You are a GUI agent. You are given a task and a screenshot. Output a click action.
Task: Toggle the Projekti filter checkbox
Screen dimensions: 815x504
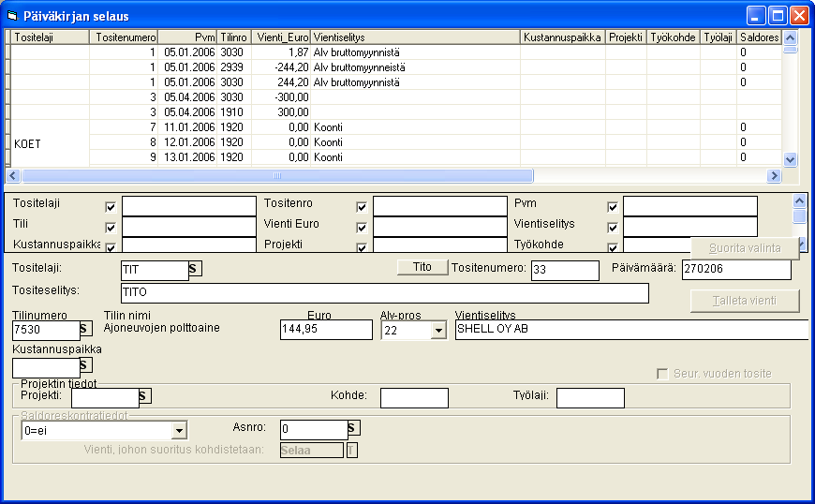pyautogui.click(x=362, y=247)
